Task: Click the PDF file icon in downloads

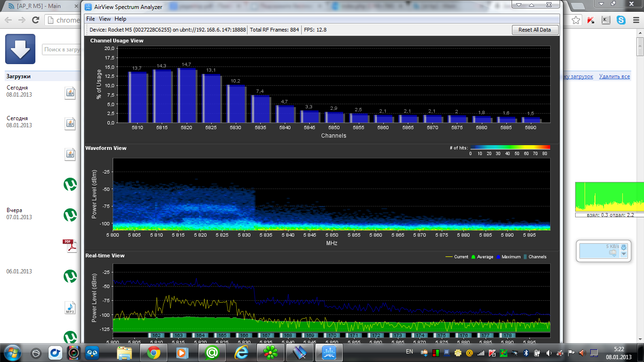Action: click(x=70, y=246)
